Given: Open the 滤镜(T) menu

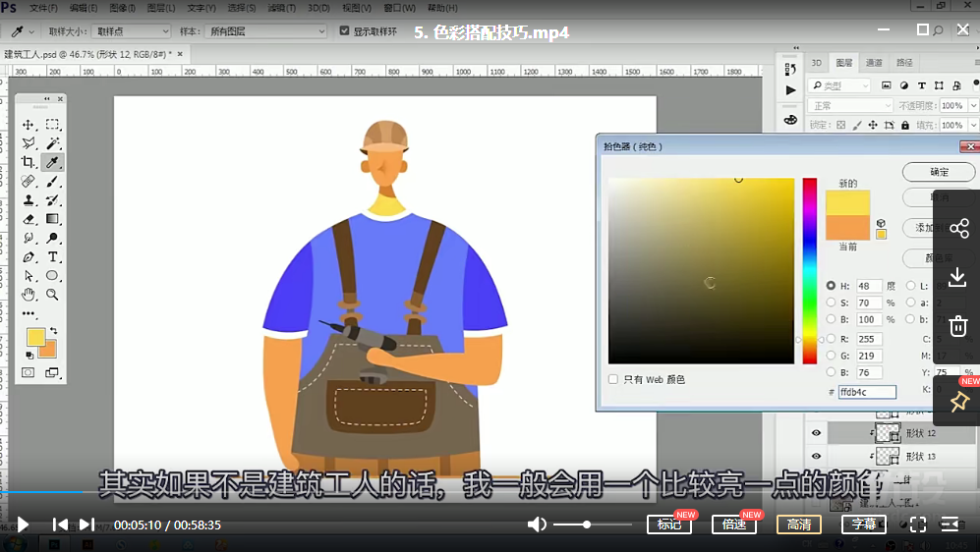Looking at the screenshot, I should coord(280,8).
